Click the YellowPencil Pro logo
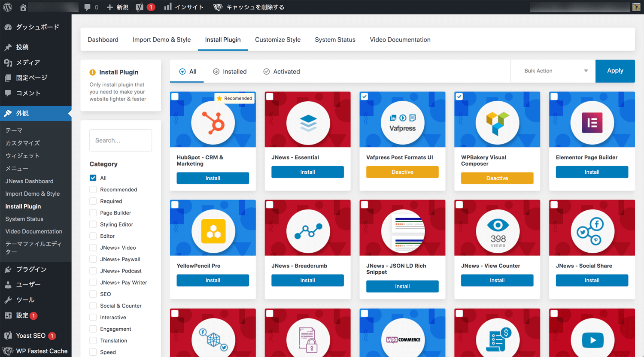The image size is (644, 357). [x=213, y=231]
